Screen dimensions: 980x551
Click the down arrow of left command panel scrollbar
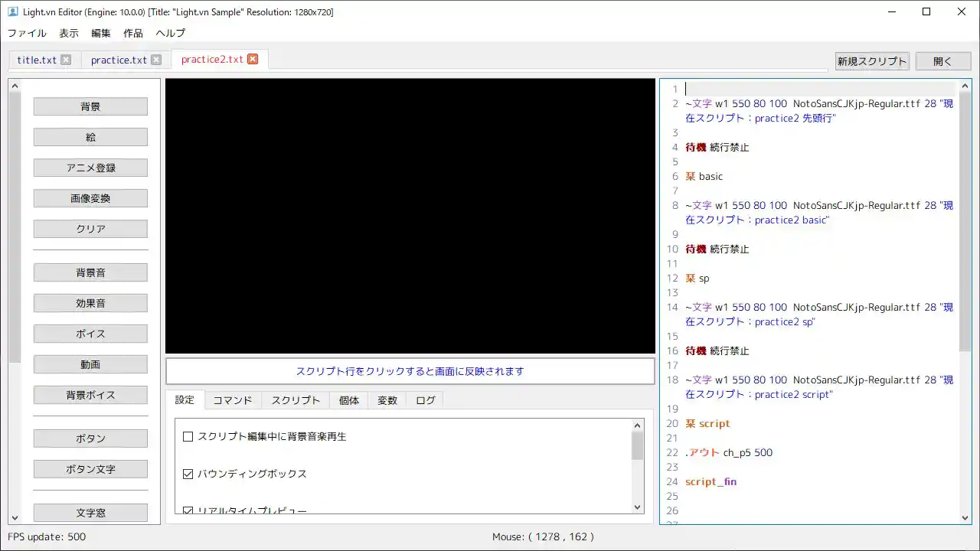point(15,517)
